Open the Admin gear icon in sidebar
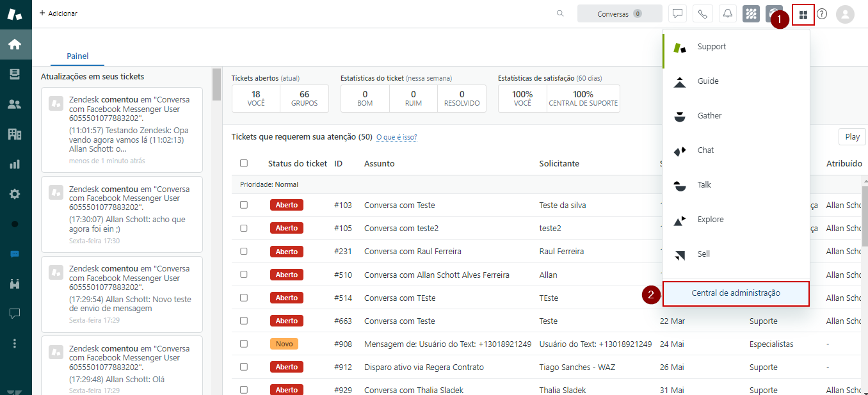 [15, 194]
